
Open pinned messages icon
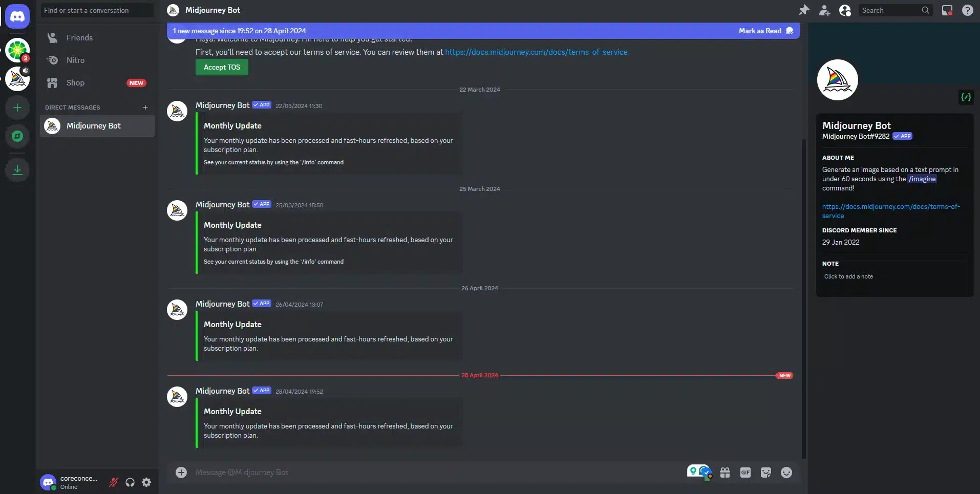(804, 10)
